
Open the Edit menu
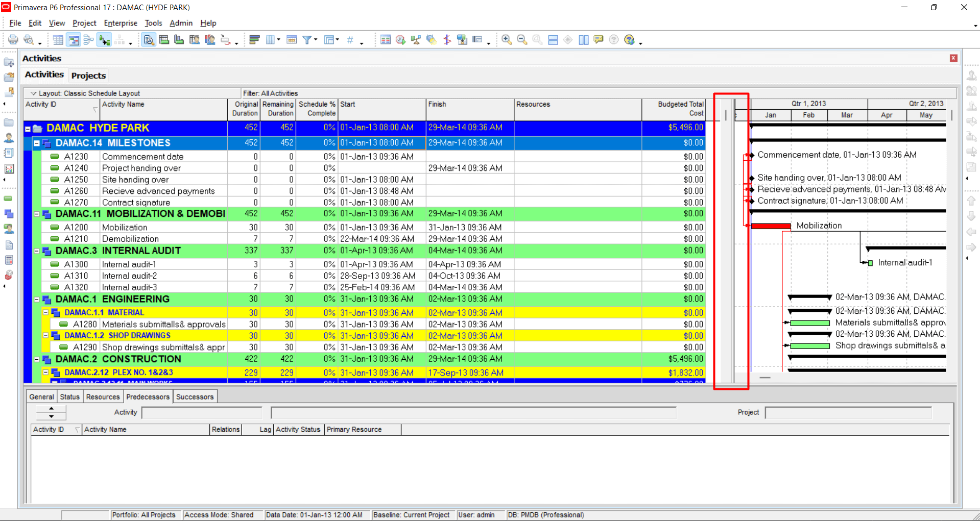click(35, 23)
